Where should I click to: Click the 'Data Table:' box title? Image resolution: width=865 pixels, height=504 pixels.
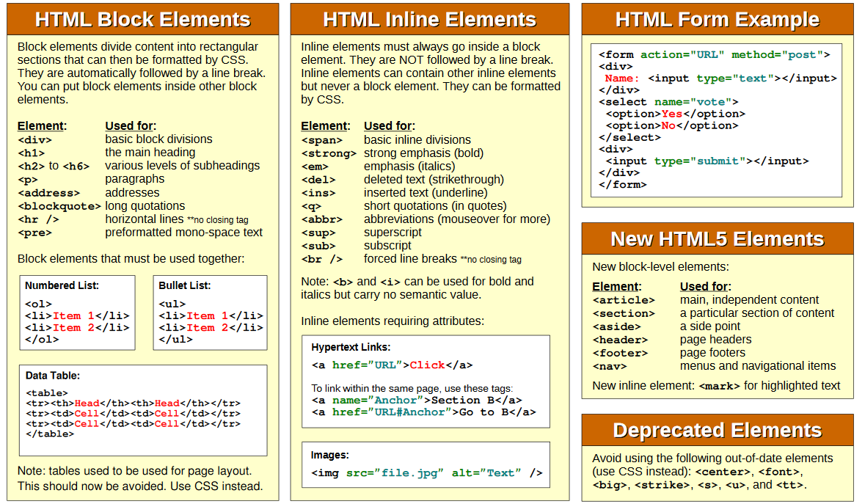(52, 376)
